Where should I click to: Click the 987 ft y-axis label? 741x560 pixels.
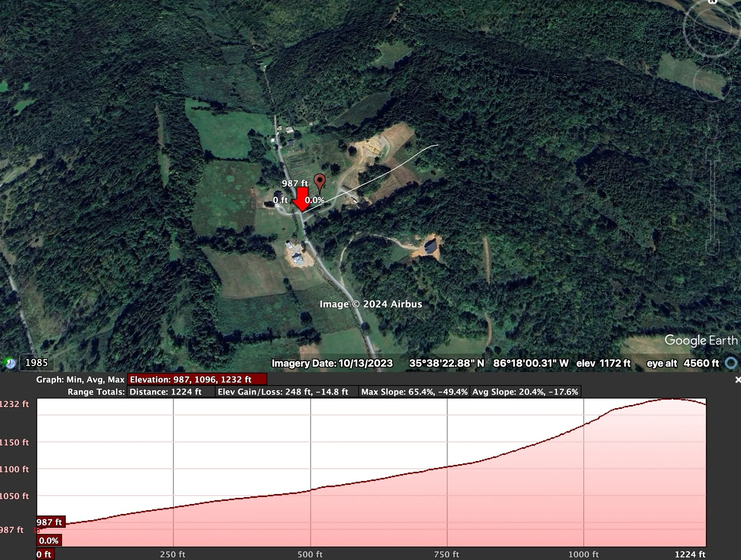pos(12,530)
